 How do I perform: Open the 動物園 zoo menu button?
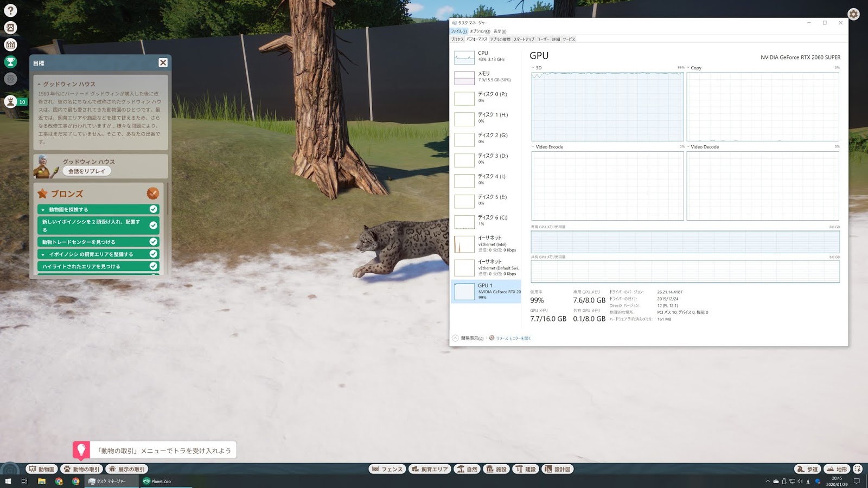42,469
